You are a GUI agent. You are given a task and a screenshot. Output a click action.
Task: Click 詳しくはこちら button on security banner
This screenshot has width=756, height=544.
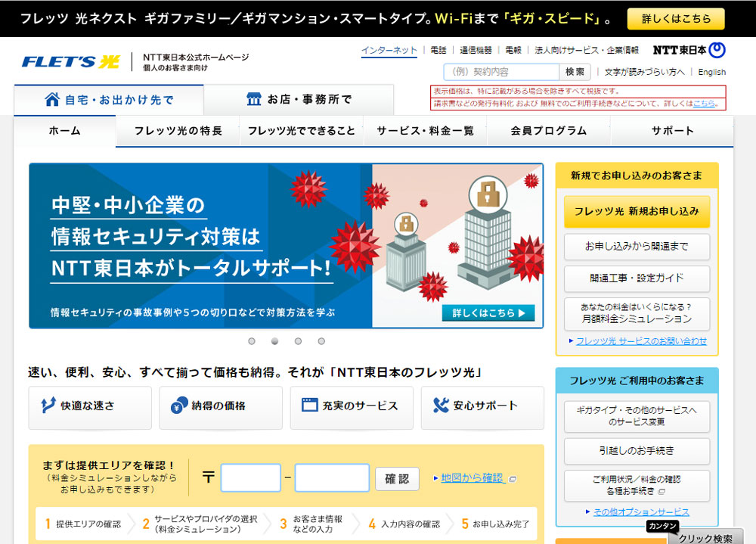pos(488,312)
